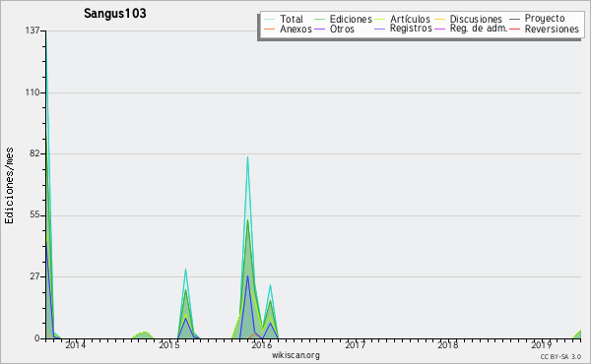The height and width of the screenshot is (364, 591).
Task: Click the 2014 x-axis label
Action: click(x=76, y=344)
